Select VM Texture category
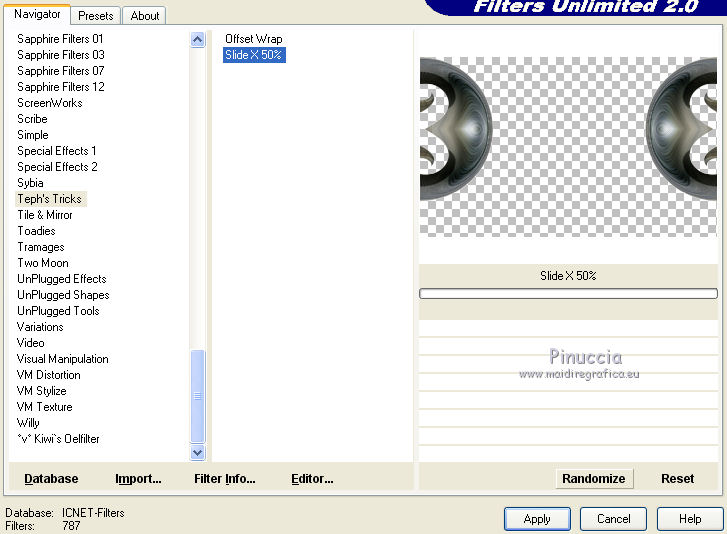Screen dimensions: 727x534 click(x=45, y=407)
